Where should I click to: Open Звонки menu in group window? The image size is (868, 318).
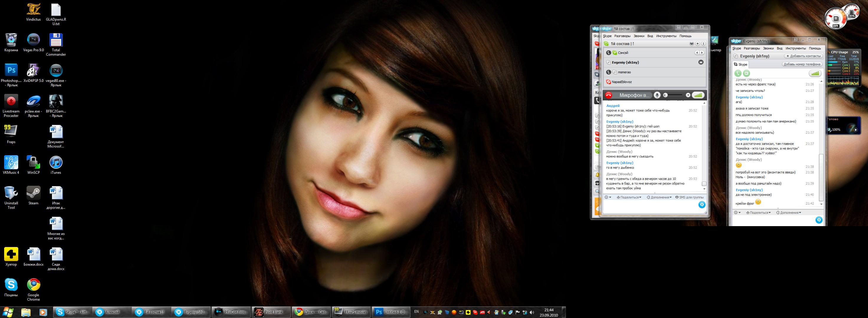tap(639, 36)
